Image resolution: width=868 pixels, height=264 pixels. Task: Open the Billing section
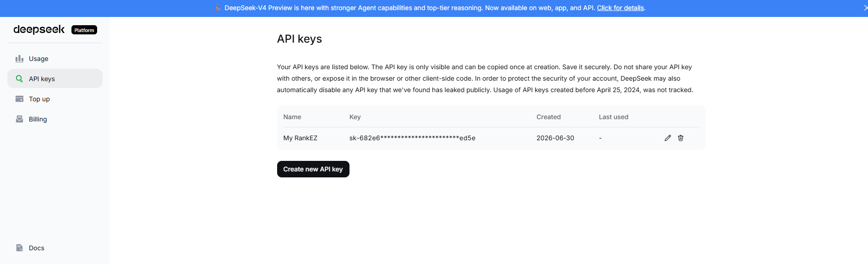[x=55, y=119]
